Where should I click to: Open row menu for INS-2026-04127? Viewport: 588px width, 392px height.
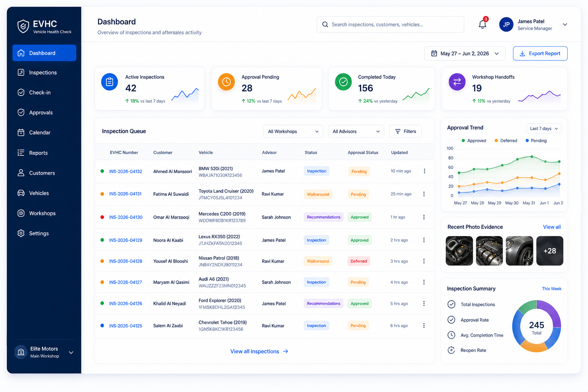coord(424,282)
